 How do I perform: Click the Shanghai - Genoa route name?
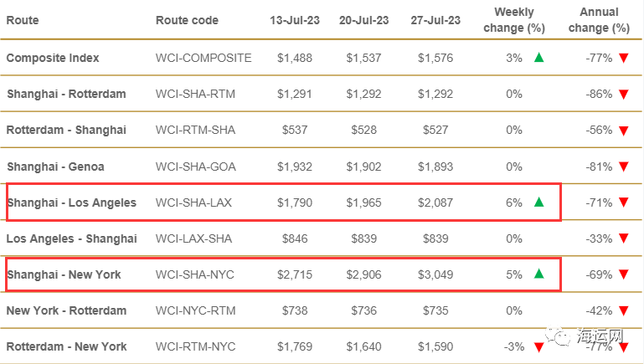55,167
